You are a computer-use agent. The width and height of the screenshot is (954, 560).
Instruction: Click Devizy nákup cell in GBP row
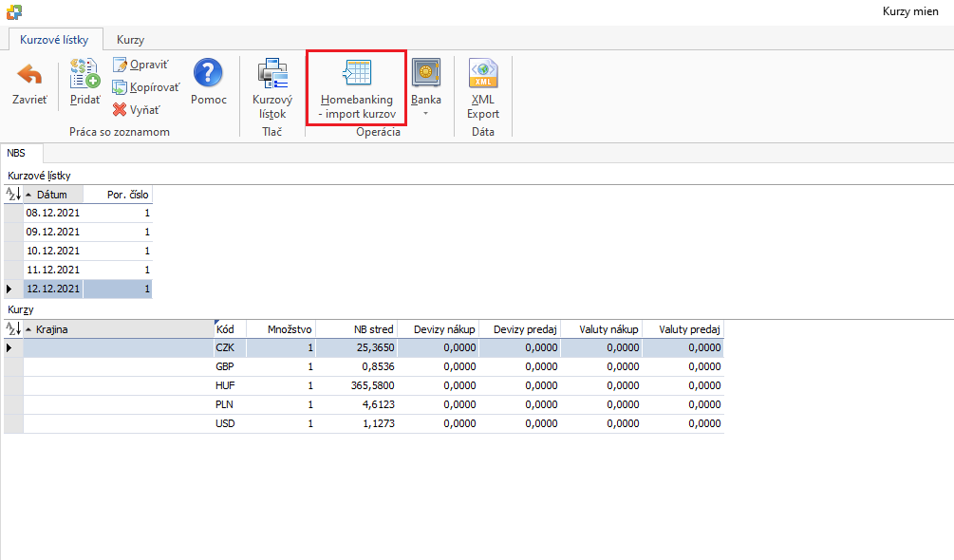(x=438, y=366)
